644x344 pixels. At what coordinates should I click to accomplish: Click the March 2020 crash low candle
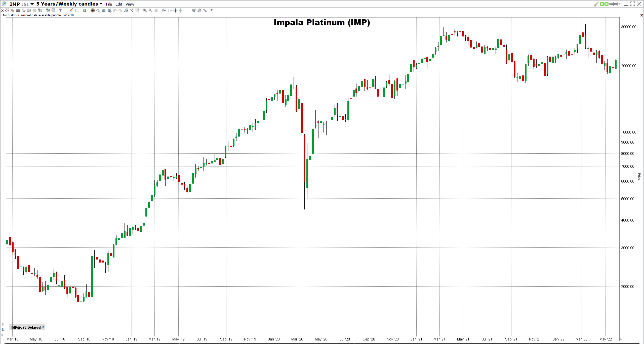click(x=304, y=172)
